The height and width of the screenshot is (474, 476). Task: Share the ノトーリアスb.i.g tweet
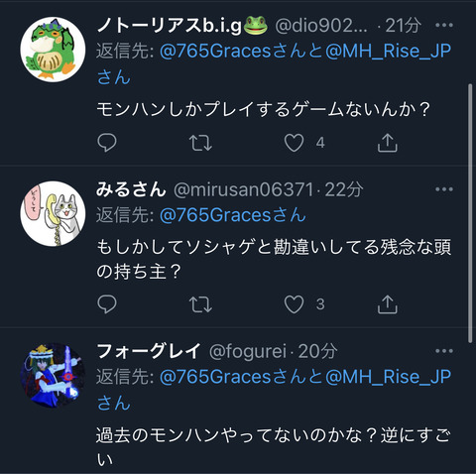point(387,143)
